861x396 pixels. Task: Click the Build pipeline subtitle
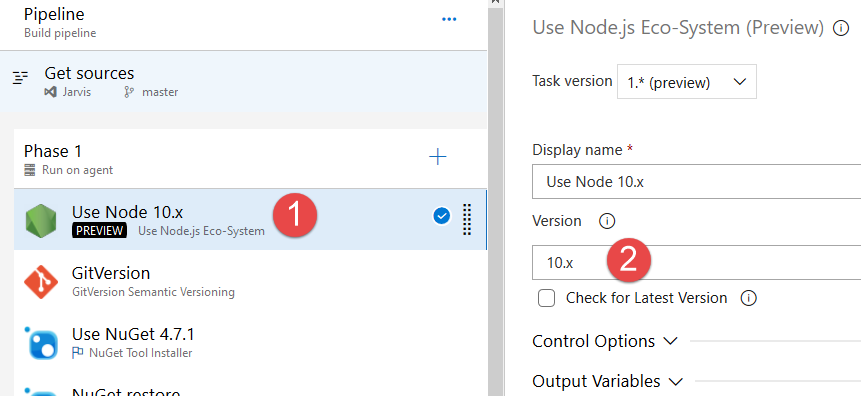click(x=60, y=33)
